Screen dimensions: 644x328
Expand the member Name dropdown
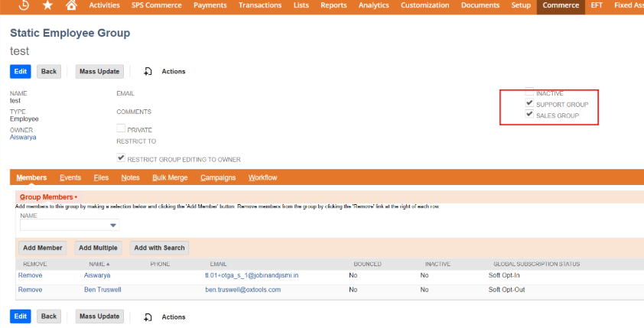coord(113,226)
